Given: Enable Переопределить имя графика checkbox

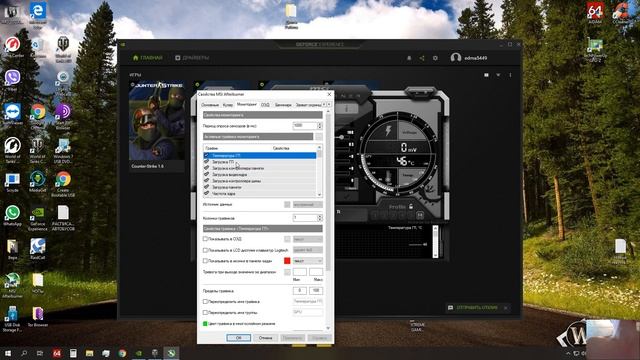Looking at the screenshot, I should 205,302.
